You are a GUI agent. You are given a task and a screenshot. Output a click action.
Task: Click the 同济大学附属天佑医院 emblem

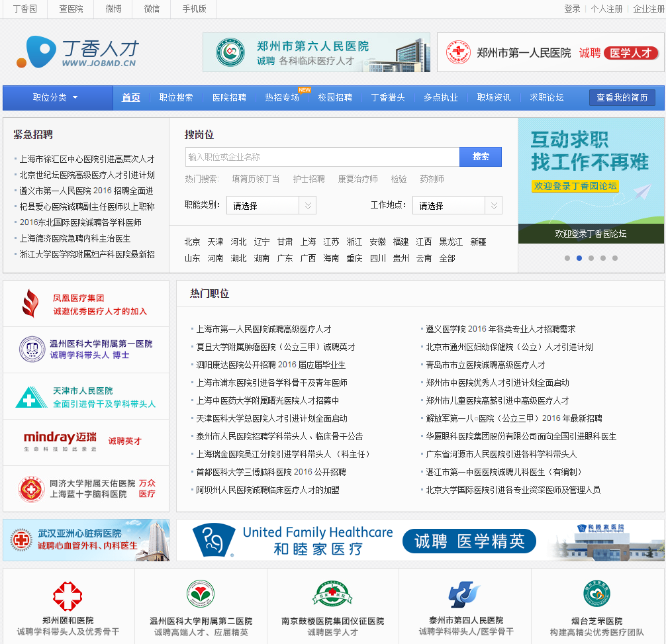pyautogui.click(x=31, y=489)
